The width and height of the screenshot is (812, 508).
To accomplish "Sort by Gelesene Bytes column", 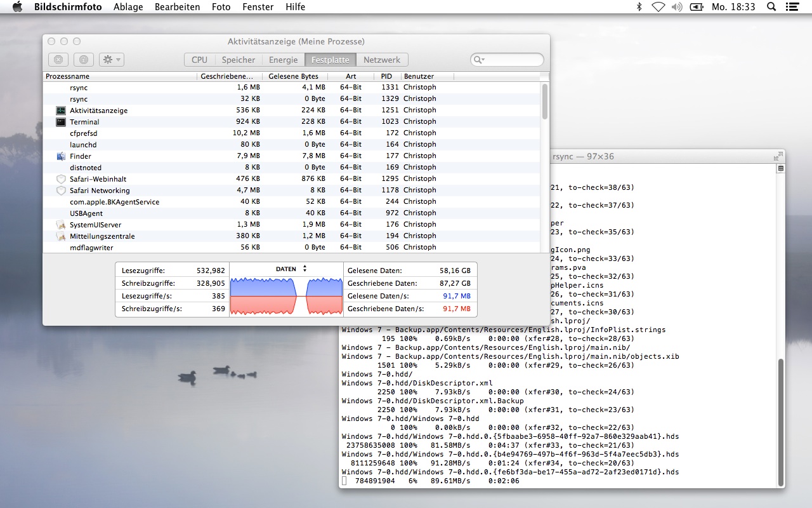I will 296,76.
